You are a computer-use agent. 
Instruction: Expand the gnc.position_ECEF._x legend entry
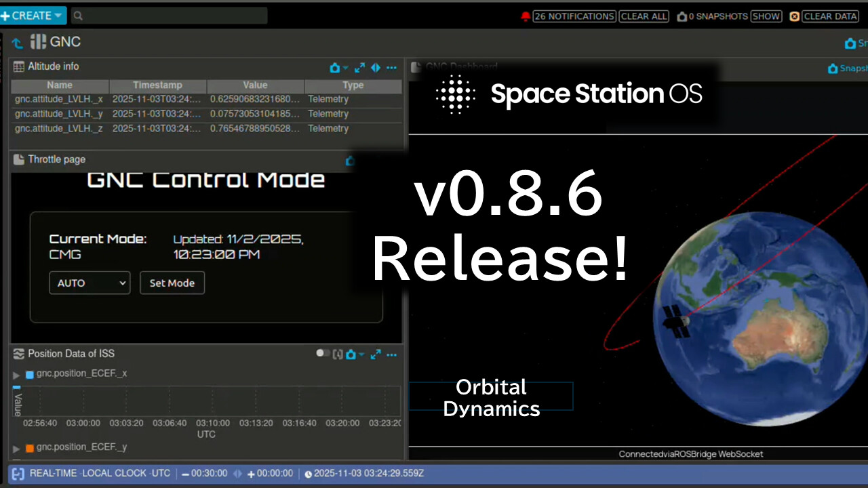tap(16, 374)
